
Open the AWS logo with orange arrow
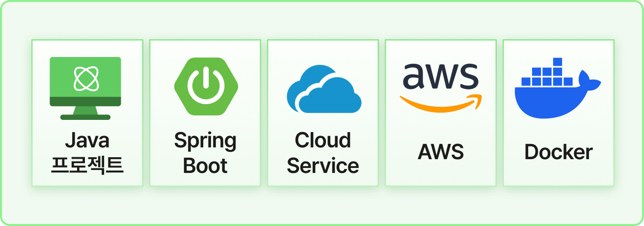point(440,86)
